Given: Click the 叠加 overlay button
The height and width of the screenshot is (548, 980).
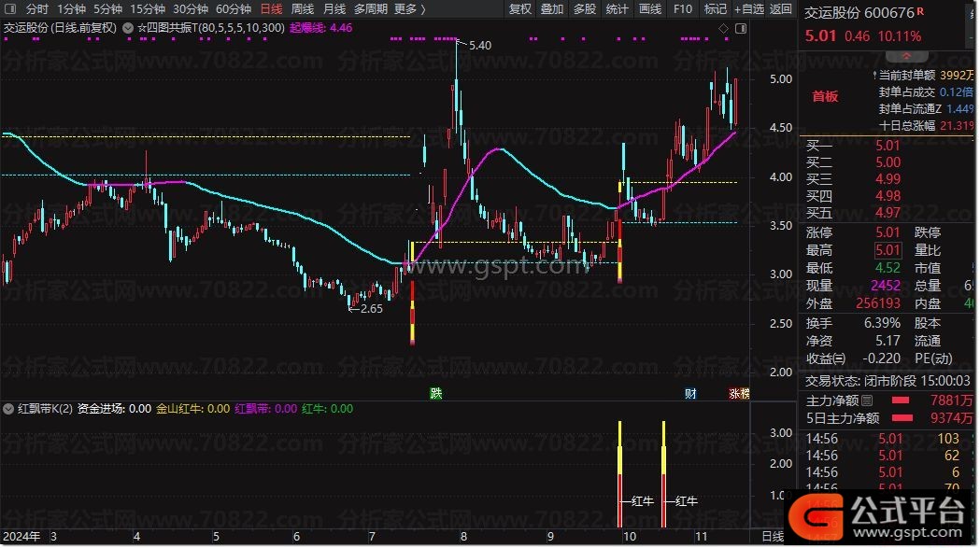Looking at the screenshot, I should (552, 8).
